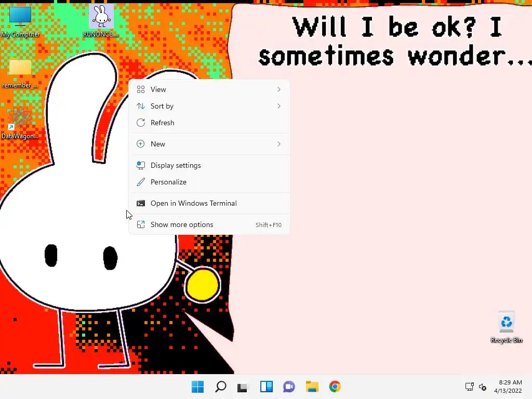Screen dimensions: 532x399
Task: Click the Sort by arrows icon
Action: point(141,106)
